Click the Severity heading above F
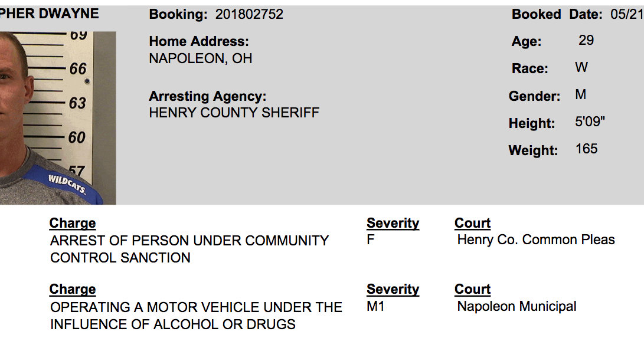 click(393, 223)
